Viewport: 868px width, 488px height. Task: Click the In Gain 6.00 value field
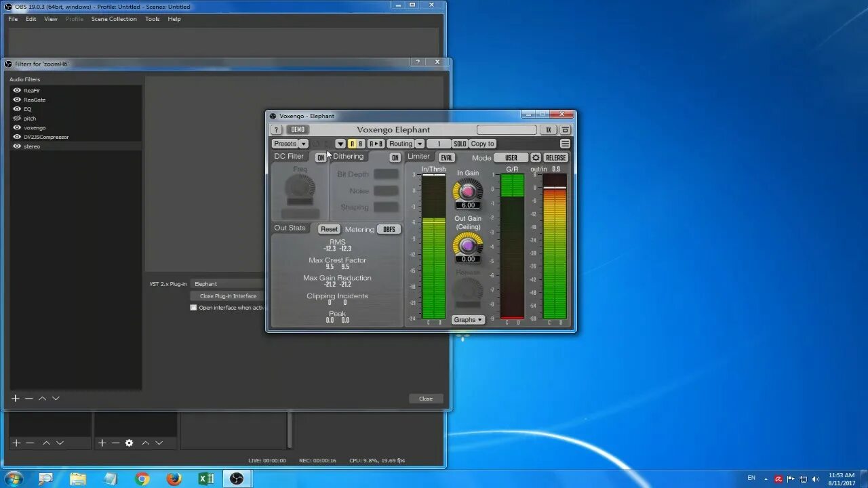pos(468,205)
